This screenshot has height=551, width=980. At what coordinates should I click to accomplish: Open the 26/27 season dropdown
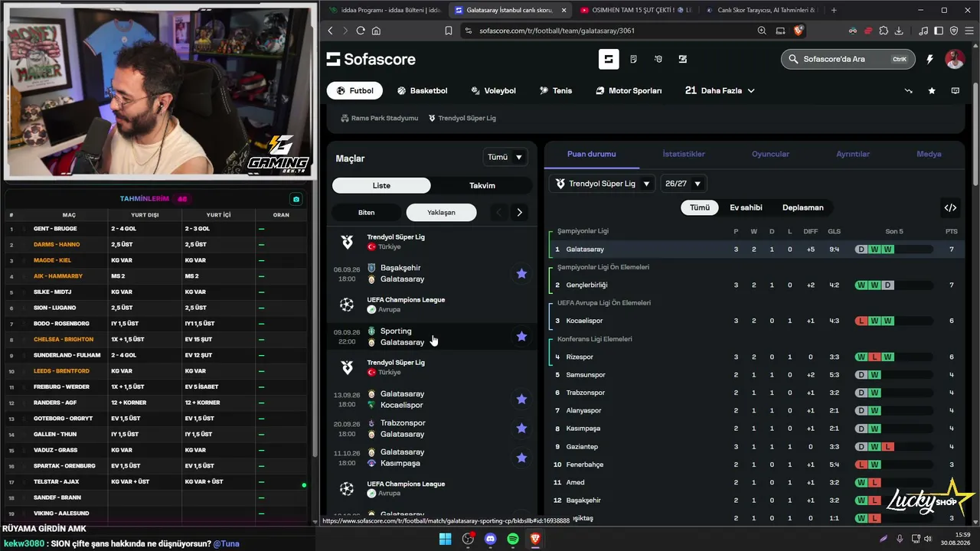click(x=683, y=184)
